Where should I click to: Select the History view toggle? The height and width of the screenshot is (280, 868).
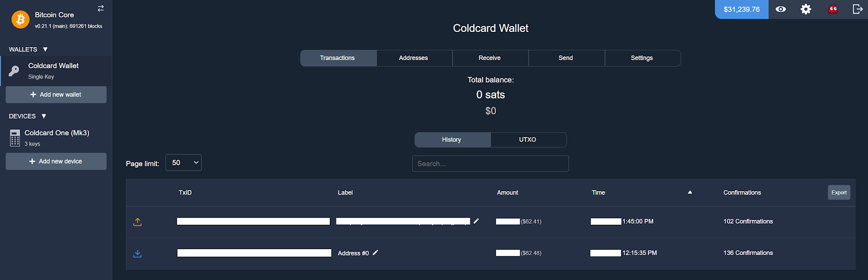pos(452,140)
